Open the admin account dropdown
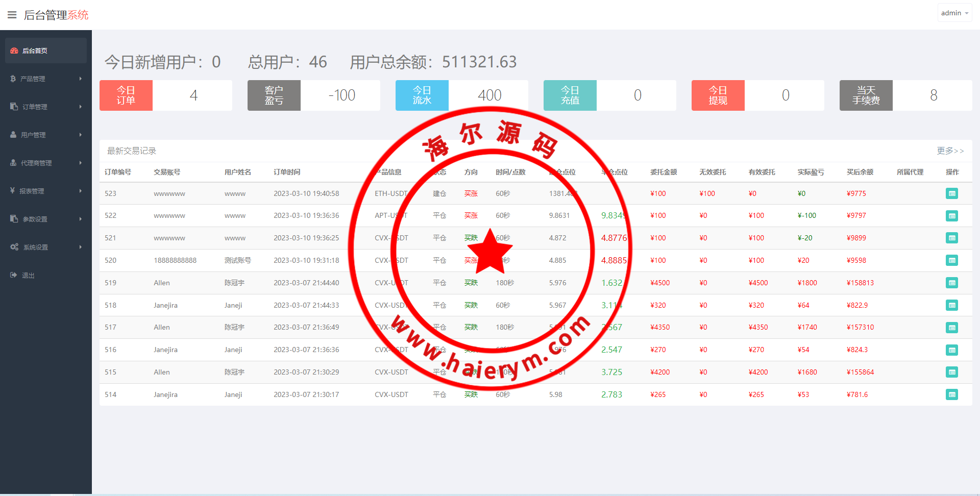This screenshot has height=496, width=980. click(x=954, y=12)
